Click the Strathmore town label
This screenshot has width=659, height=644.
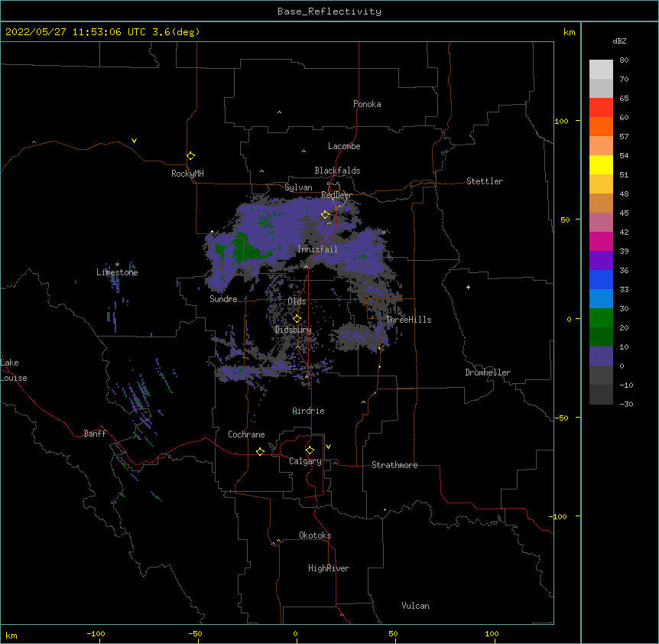[x=394, y=465]
